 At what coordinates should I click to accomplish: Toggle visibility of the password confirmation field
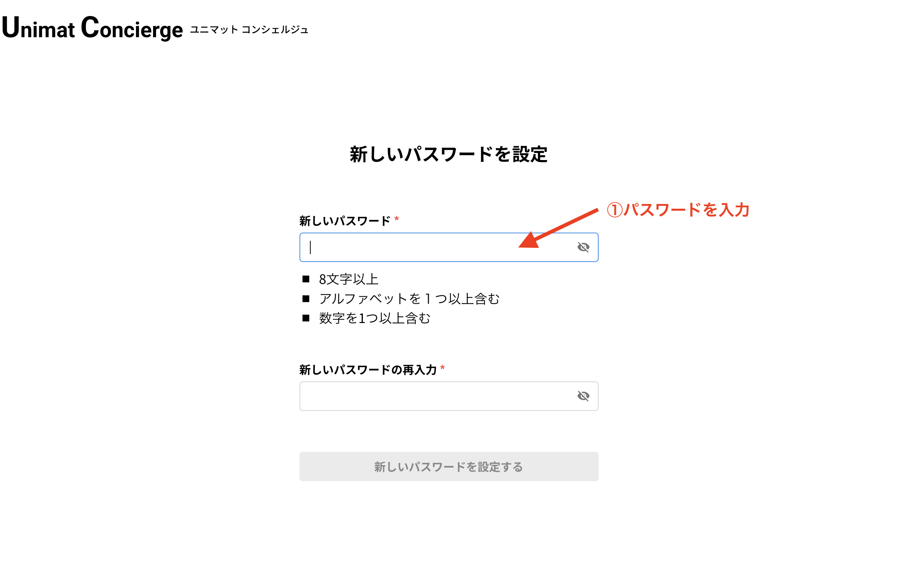(583, 396)
